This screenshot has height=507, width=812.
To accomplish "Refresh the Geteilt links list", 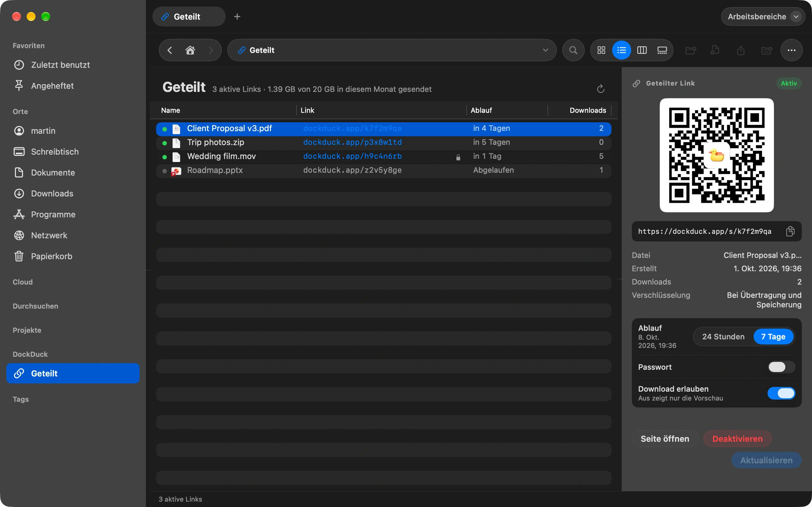I will 601,89.
